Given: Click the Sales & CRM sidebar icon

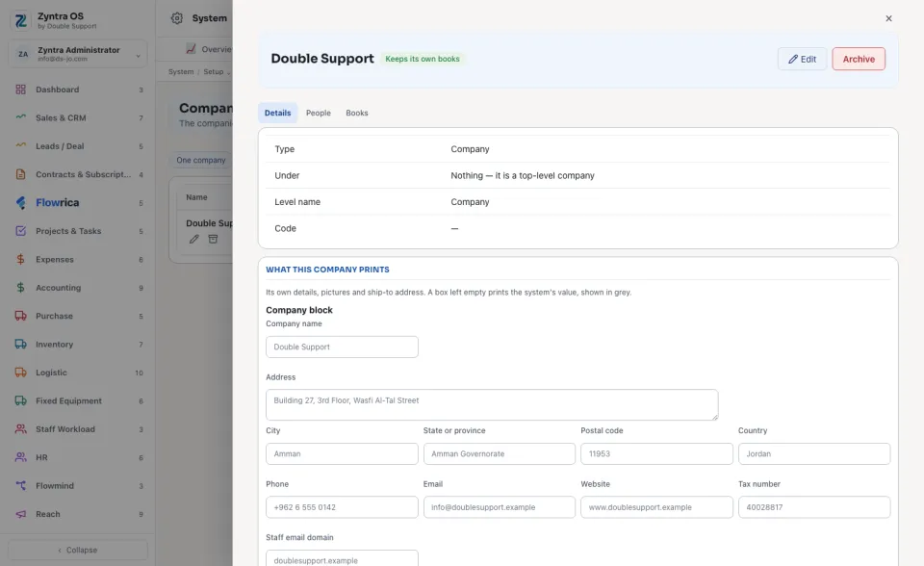Looking at the screenshot, I should [20, 117].
